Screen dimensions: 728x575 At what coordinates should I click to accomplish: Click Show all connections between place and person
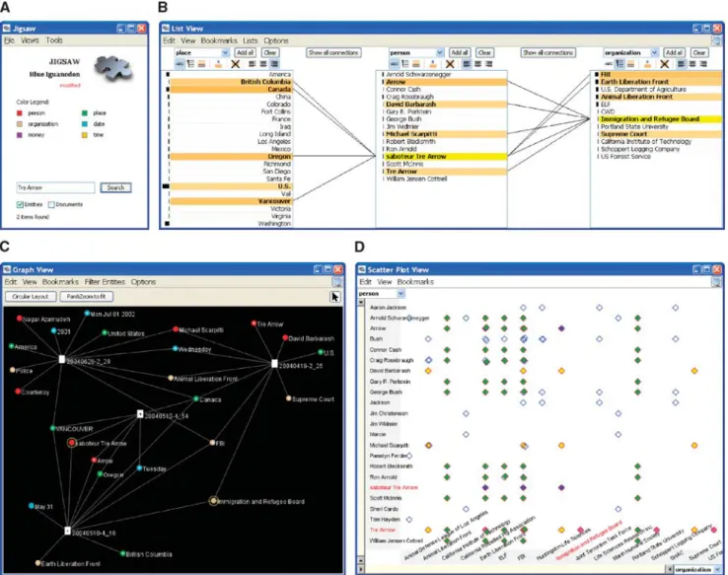coord(333,52)
